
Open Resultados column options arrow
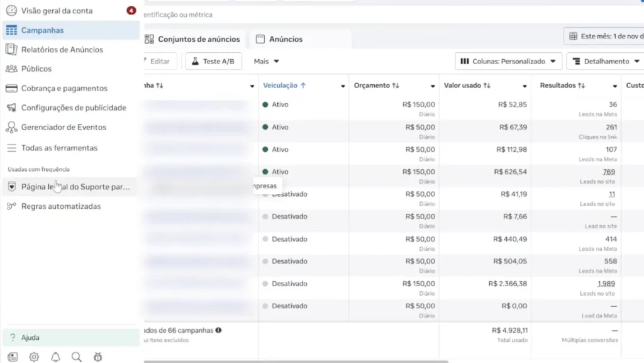click(615, 86)
